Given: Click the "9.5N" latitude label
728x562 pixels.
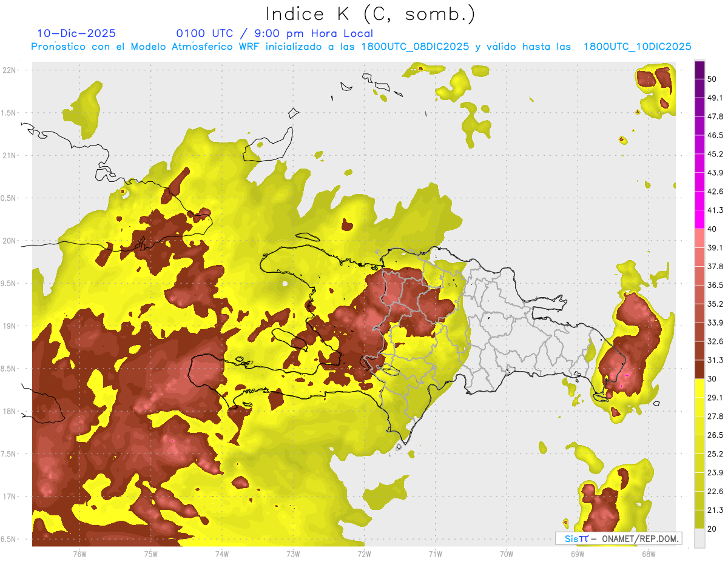Looking at the screenshot, I should [8, 283].
